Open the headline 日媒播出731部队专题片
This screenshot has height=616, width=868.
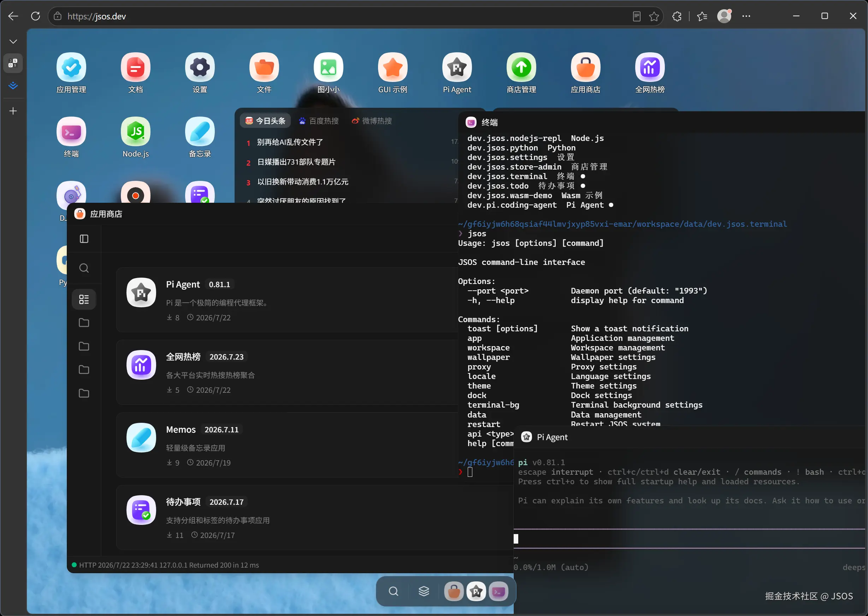[x=296, y=162]
